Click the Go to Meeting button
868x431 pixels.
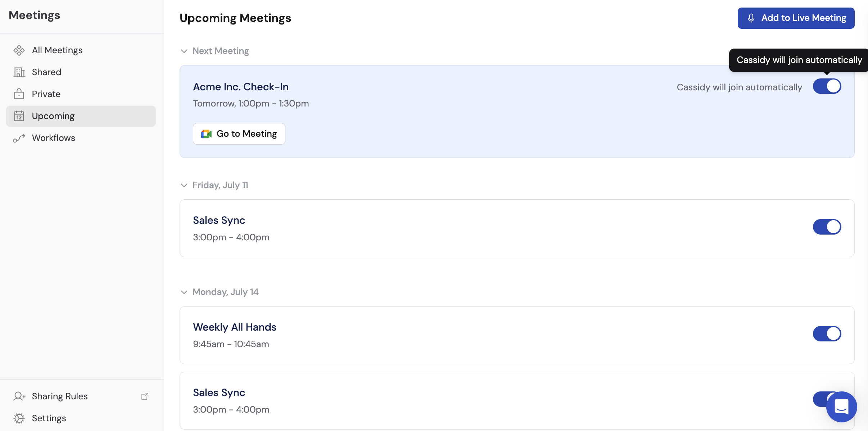[239, 133]
